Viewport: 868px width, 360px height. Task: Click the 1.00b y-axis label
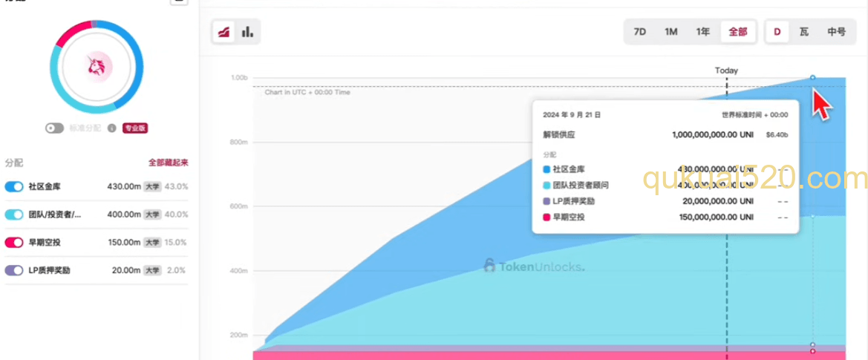point(239,78)
